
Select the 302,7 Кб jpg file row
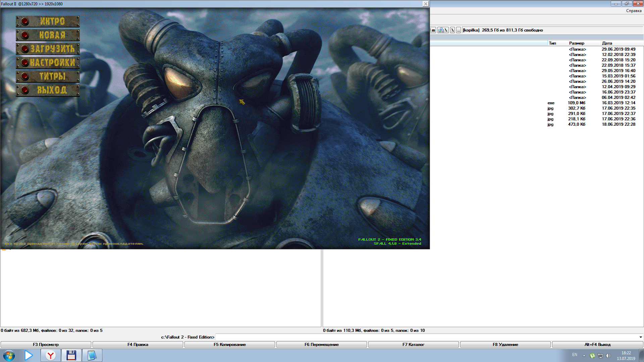[x=537, y=108]
